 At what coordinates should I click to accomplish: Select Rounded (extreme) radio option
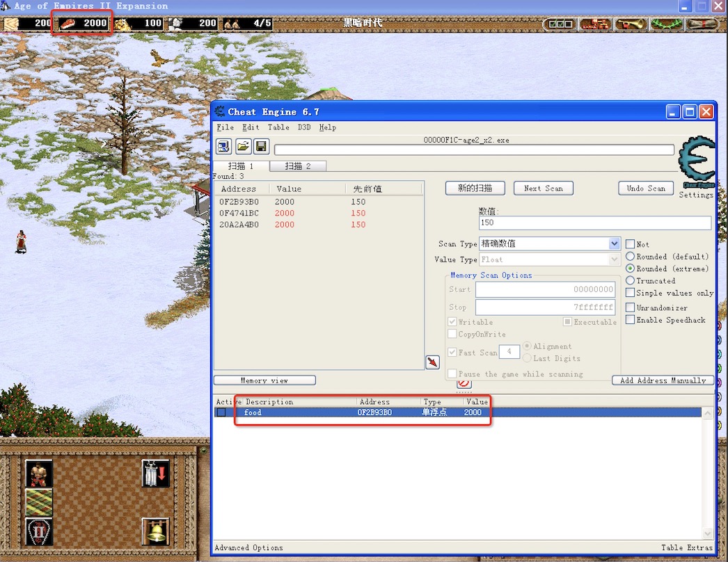(630, 268)
